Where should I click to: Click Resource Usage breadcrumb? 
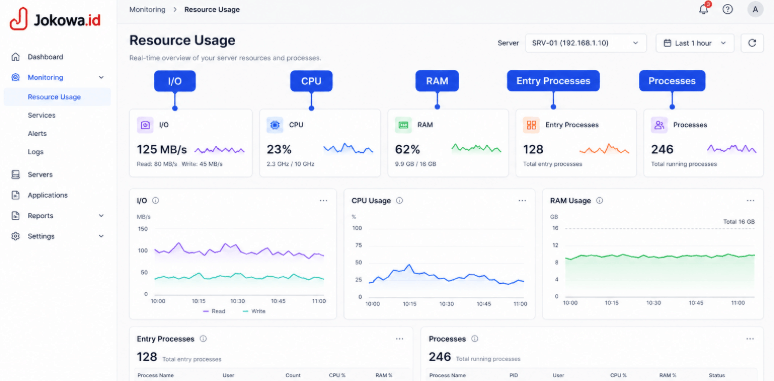tap(212, 9)
